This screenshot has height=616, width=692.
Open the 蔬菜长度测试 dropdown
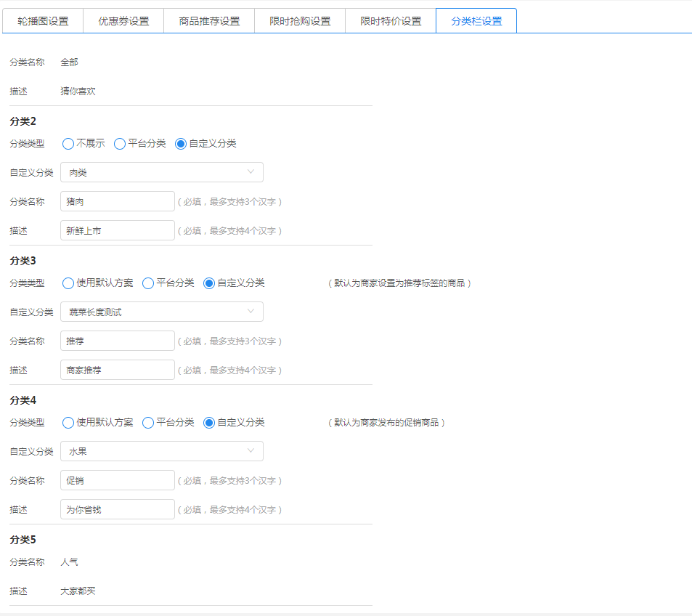point(161,312)
